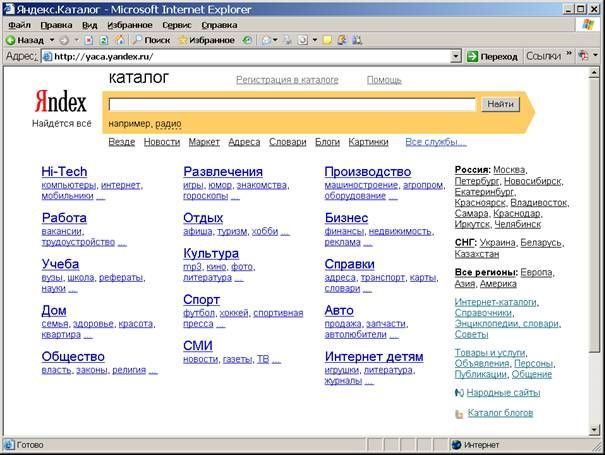Open the Работа category heading

click(64, 218)
